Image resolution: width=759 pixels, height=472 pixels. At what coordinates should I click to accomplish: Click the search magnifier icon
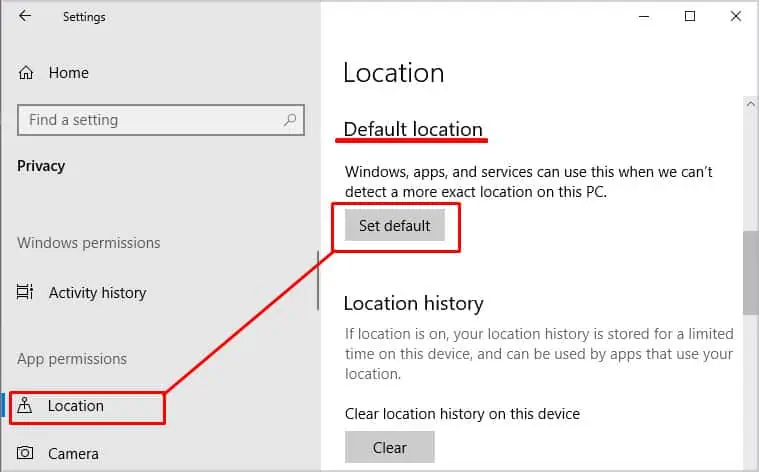pos(290,119)
